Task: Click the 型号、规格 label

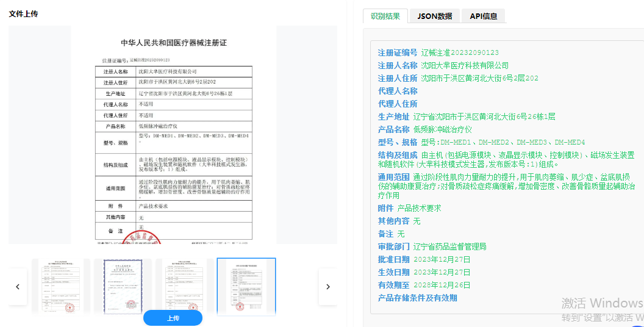Action: click(x=398, y=142)
